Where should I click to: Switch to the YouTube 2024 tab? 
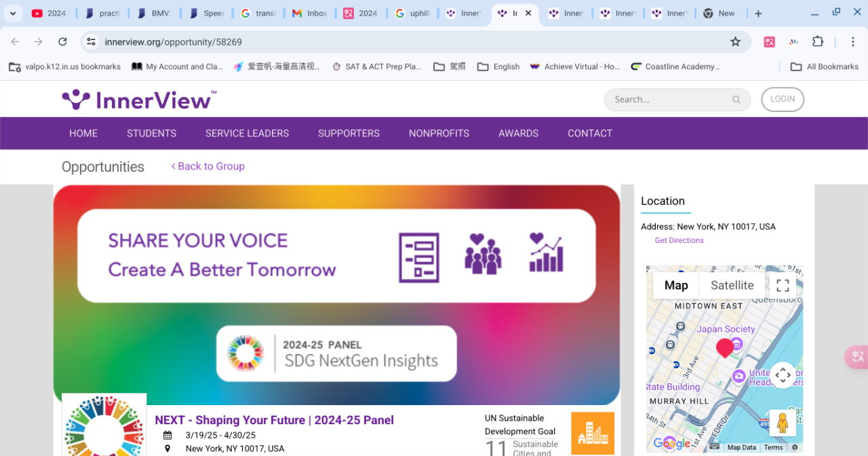(x=50, y=14)
